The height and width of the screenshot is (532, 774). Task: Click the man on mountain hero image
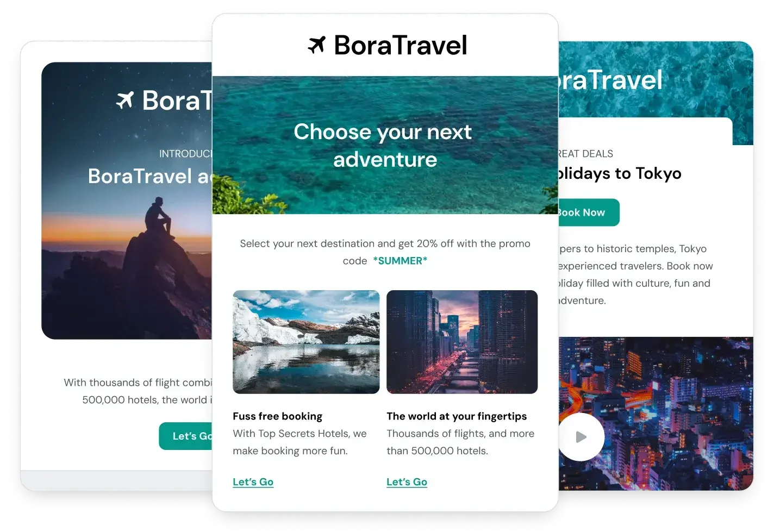pyautogui.click(x=127, y=201)
